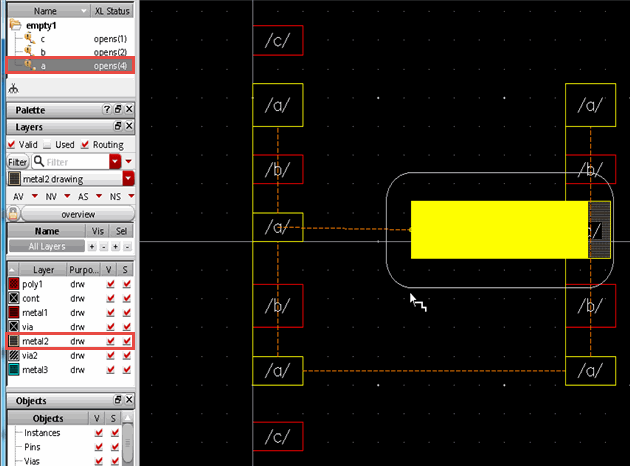Screen dimensions: 630x466
Task: Toggle metal1 layer visibility checkbox
Action: click(x=110, y=313)
